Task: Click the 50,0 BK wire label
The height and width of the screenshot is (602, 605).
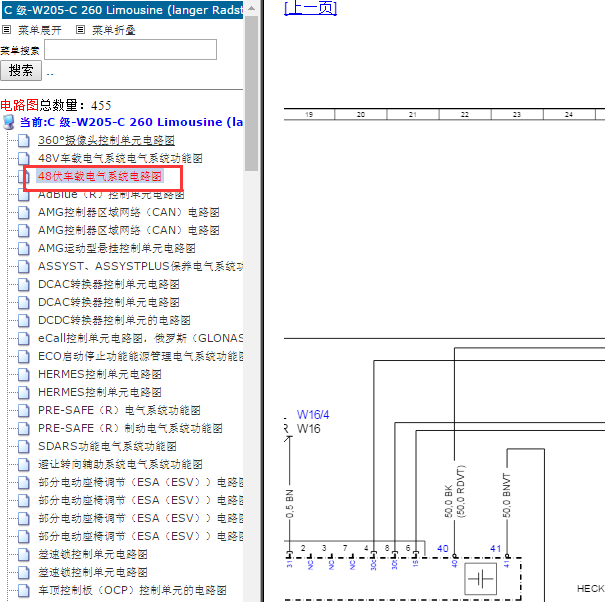Action: (448, 501)
